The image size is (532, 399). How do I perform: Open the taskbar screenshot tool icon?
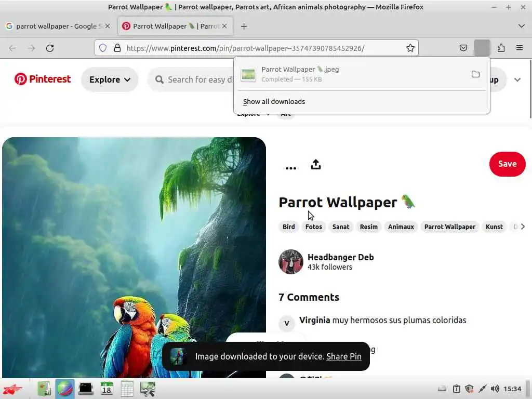point(148,389)
